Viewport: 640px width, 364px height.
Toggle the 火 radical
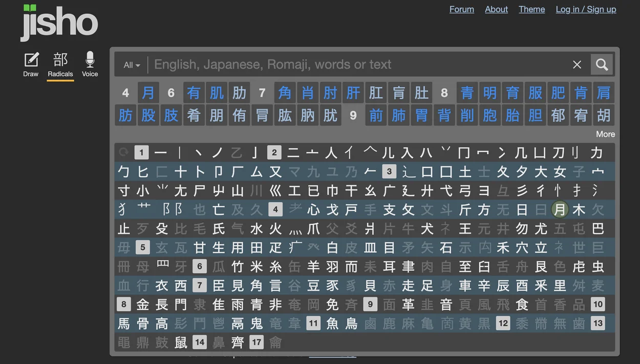pos(275,228)
